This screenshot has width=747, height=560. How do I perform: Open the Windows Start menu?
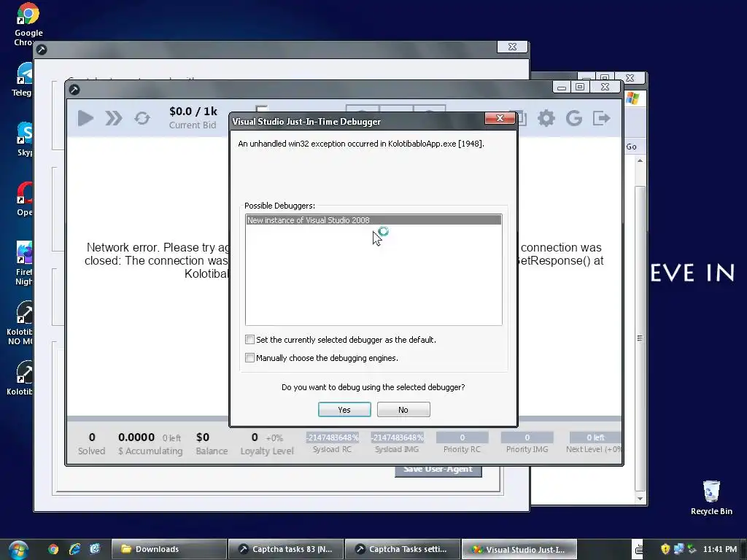pos(18,550)
